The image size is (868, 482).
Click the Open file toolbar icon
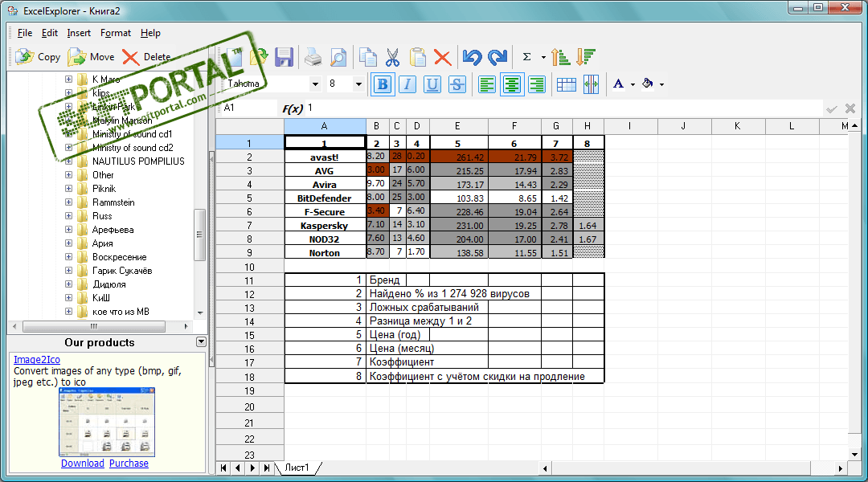pyautogui.click(x=259, y=56)
